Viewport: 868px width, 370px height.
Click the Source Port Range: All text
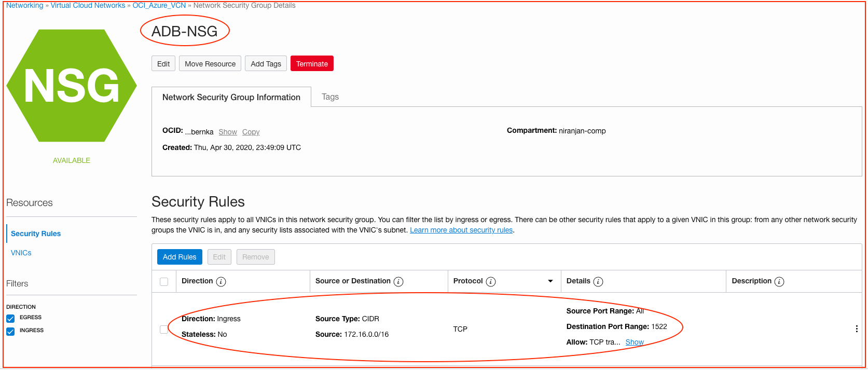pyautogui.click(x=605, y=311)
